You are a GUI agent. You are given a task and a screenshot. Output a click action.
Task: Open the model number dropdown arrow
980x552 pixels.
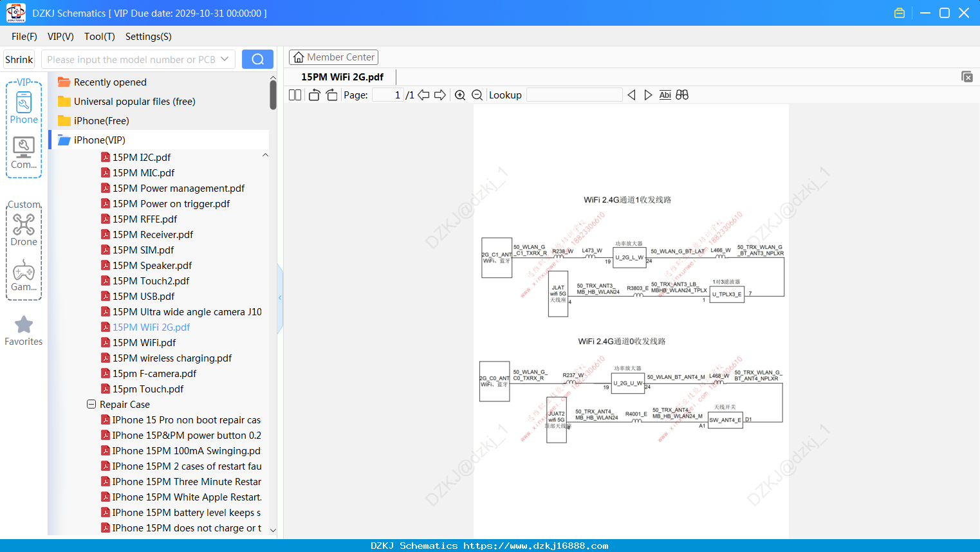click(225, 59)
